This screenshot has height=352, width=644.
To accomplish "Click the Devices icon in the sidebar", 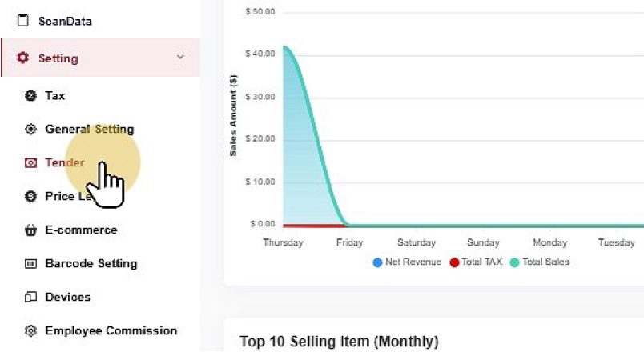I will [x=31, y=298].
